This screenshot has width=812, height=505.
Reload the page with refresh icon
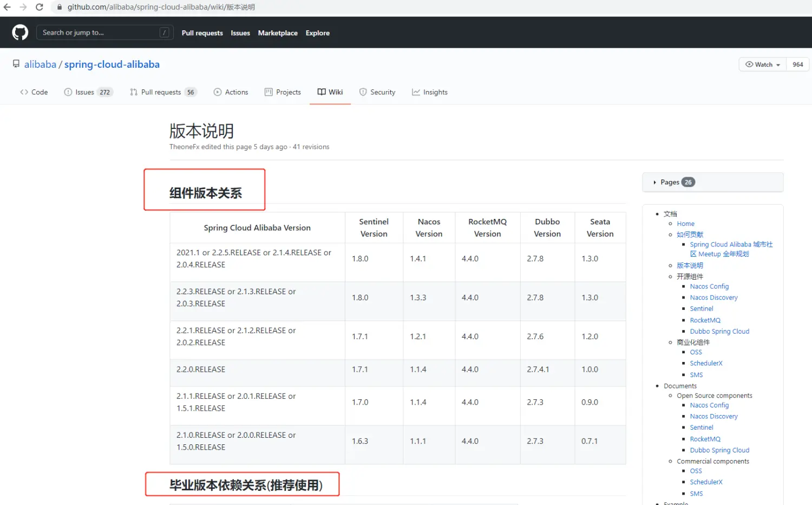40,7
